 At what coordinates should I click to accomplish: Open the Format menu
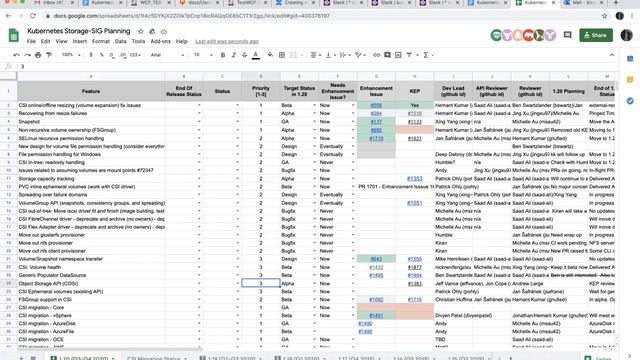click(x=101, y=42)
